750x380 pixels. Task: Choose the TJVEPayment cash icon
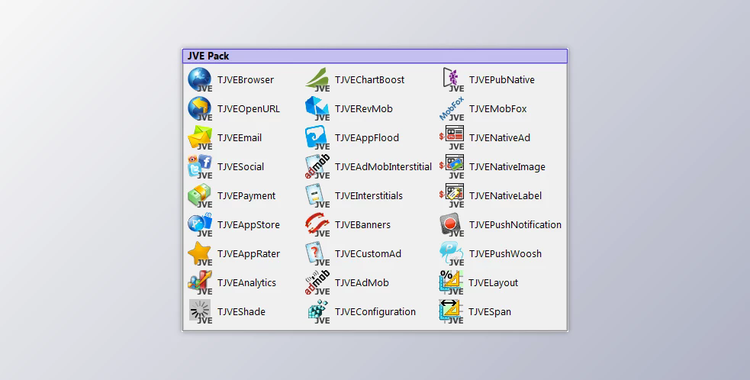(200, 196)
